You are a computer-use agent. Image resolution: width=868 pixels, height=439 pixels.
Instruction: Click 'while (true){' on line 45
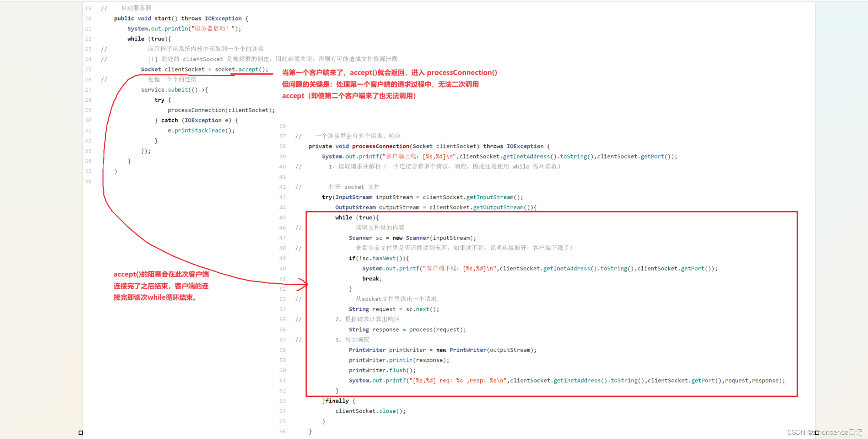357,218
